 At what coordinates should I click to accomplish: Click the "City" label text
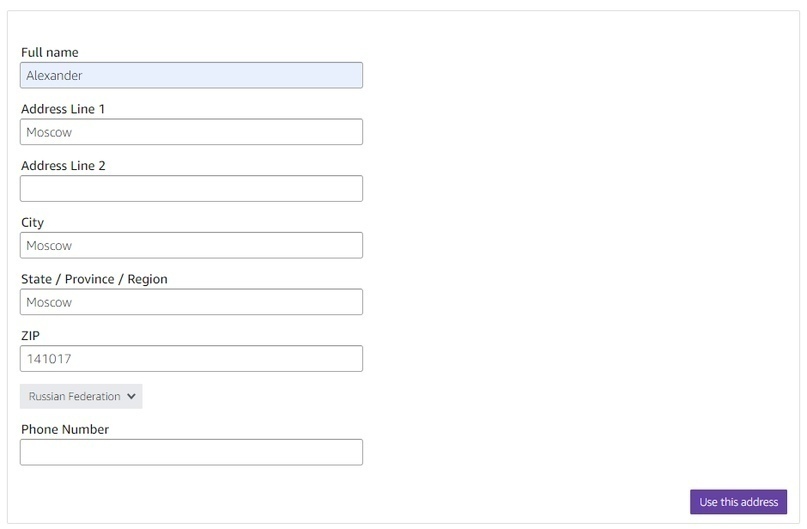click(32, 223)
